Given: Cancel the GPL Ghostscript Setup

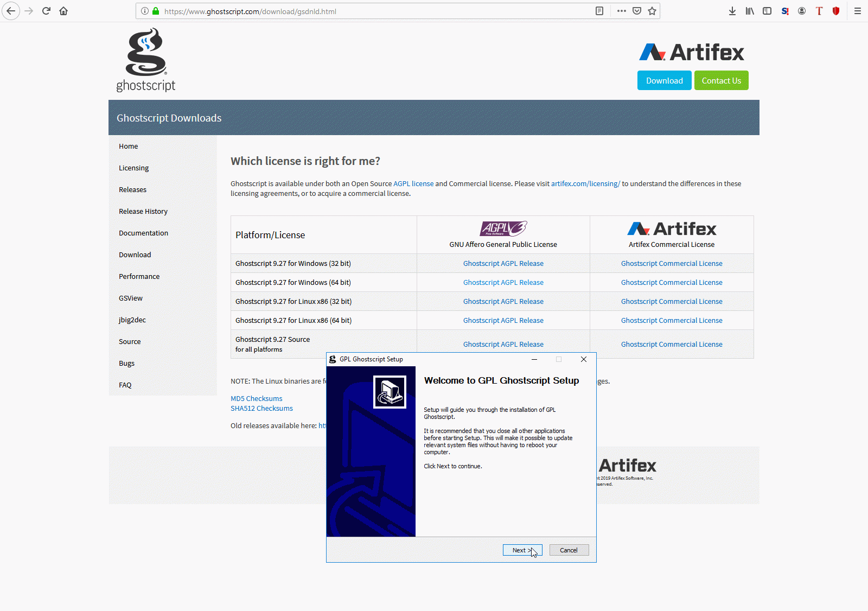Looking at the screenshot, I should click(x=569, y=550).
